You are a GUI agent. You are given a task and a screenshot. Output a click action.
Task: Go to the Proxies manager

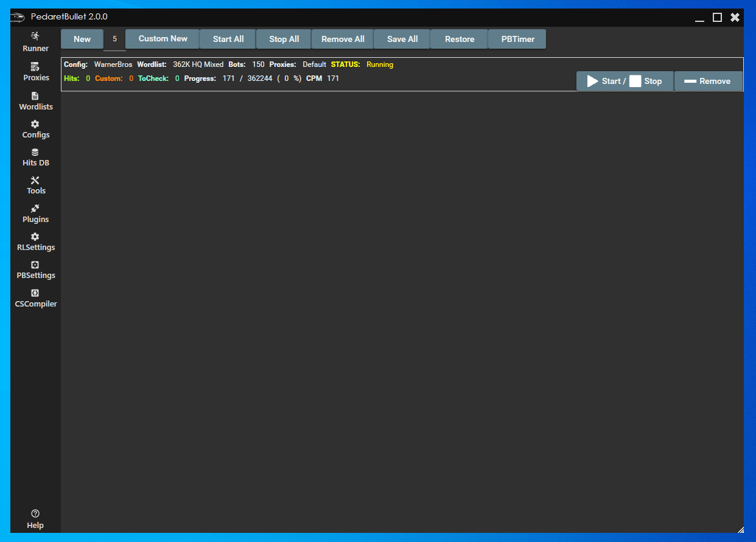tap(36, 71)
